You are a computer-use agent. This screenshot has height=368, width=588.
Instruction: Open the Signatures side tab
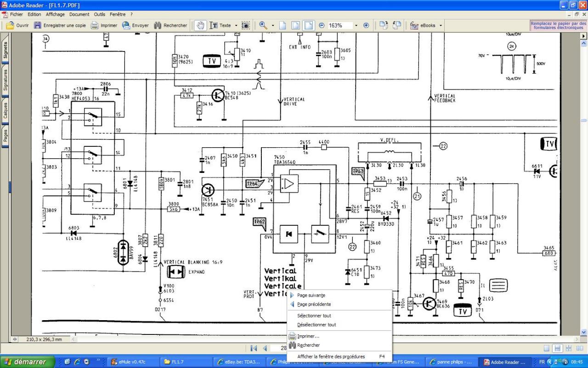tap(6, 80)
